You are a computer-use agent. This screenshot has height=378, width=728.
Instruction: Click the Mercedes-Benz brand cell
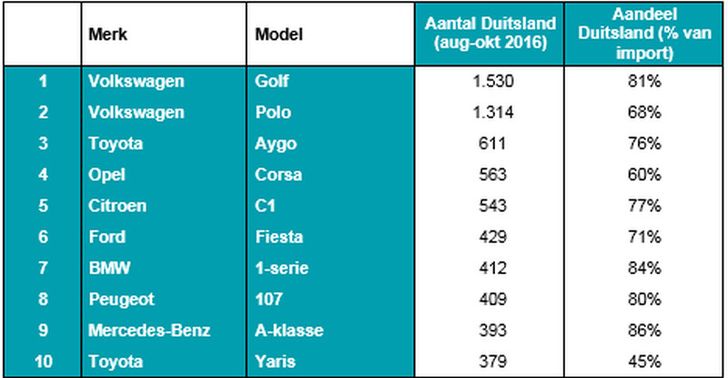click(164, 330)
